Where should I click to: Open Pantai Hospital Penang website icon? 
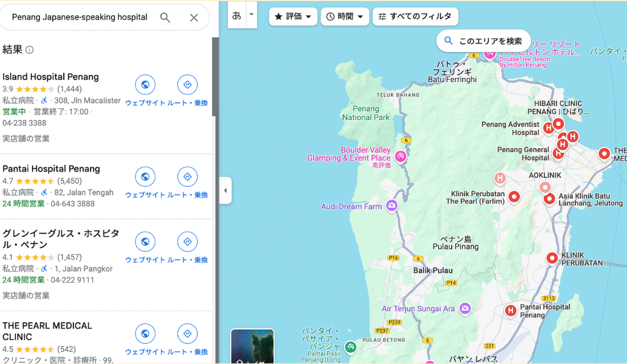click(x=145, y=177)
